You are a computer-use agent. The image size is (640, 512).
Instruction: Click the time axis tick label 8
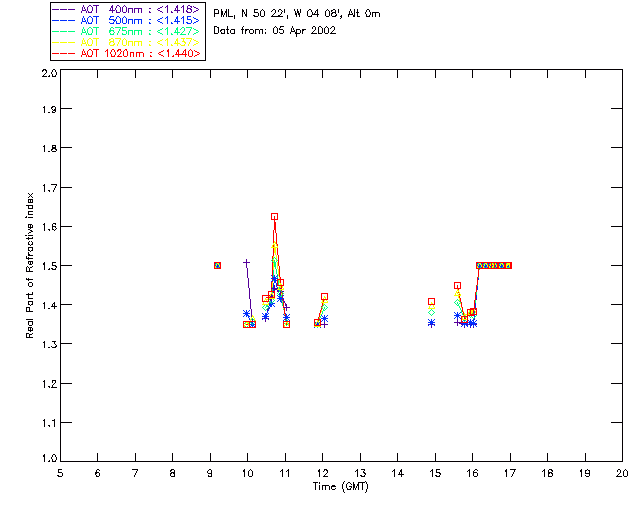click(x=173, y=473)
